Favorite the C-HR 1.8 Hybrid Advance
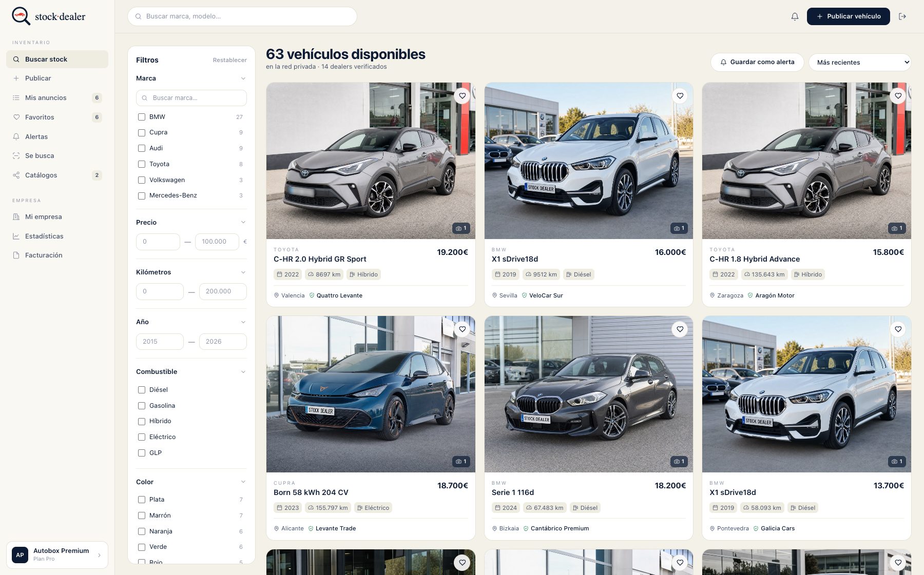 [898, 96]
